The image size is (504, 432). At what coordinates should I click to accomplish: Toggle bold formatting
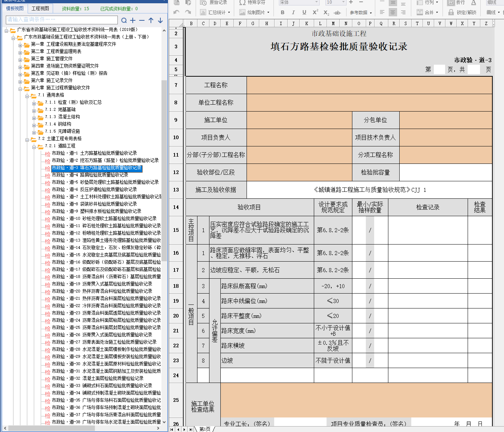283,12
